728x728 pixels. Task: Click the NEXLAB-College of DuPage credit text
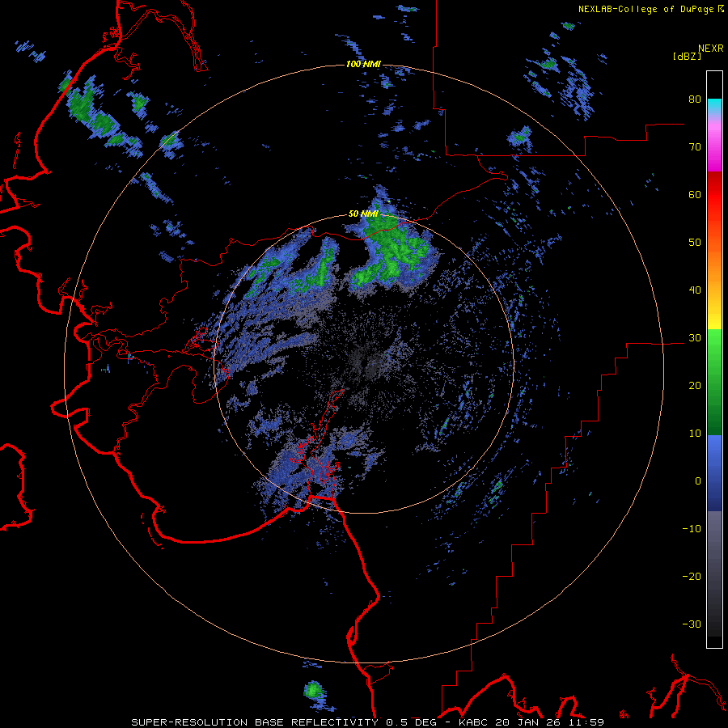pos(645,9)
